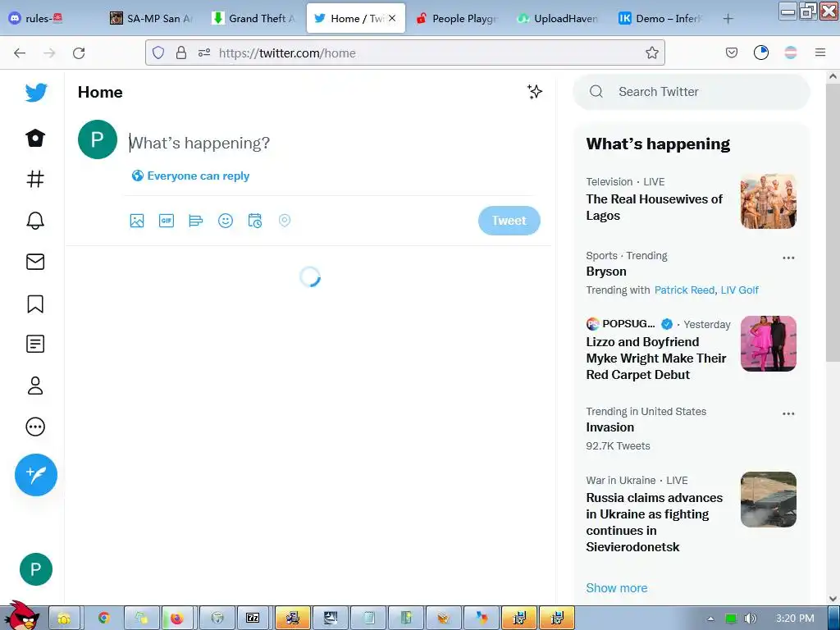Click the Search Twitter magnifier icon
840x630 pixels.
(x=596, y=92)
